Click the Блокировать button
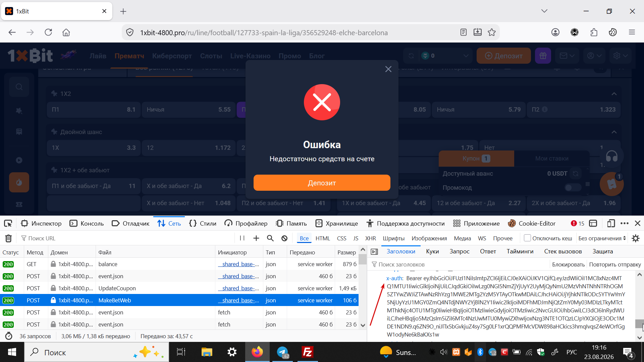This screenshot has width=644, height=362. 568,264
